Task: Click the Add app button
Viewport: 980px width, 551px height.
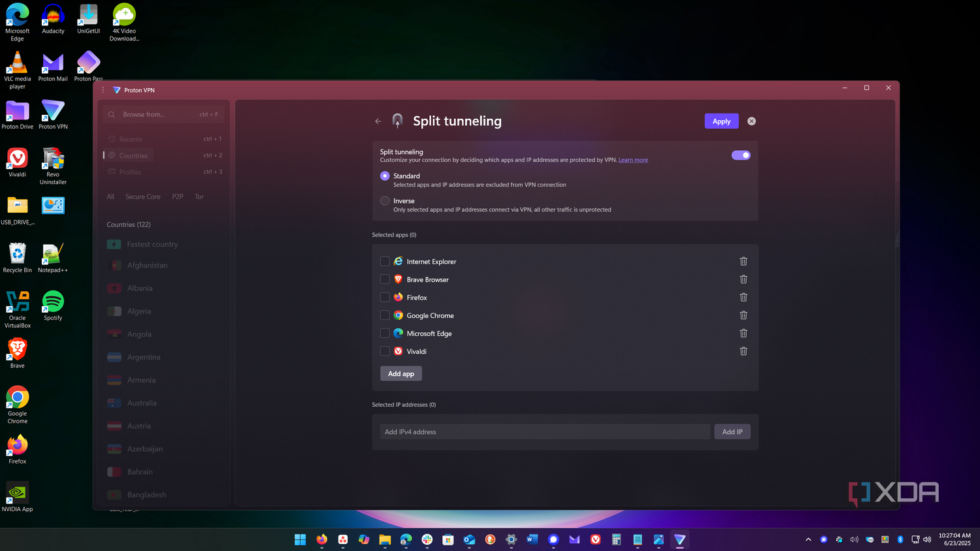Action: (x=401, y=373)
